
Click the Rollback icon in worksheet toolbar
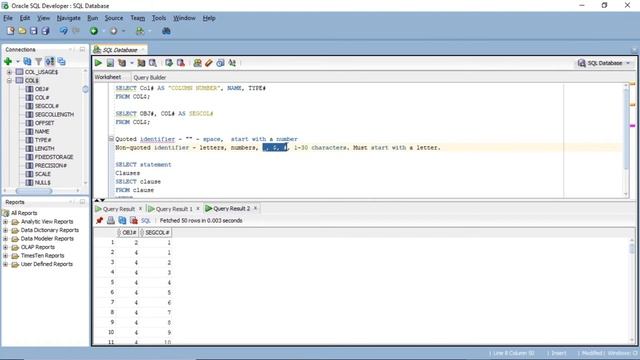(180, 63)
